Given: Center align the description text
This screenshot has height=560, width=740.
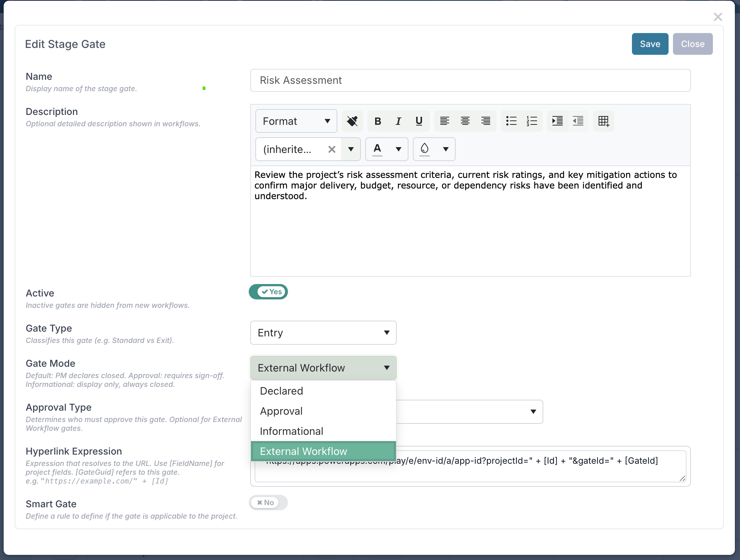Looking at the screenshot, I should pos(465,121).
